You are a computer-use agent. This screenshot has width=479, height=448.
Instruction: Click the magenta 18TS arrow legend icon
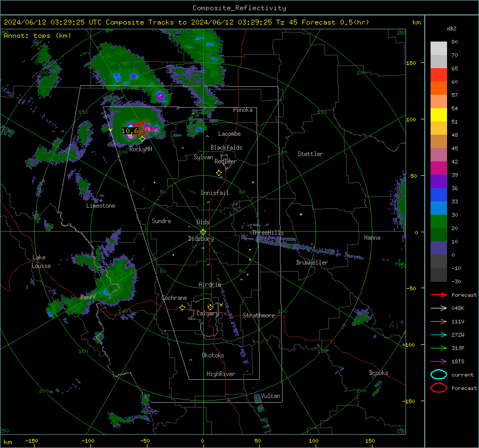(x=439, y=362)
